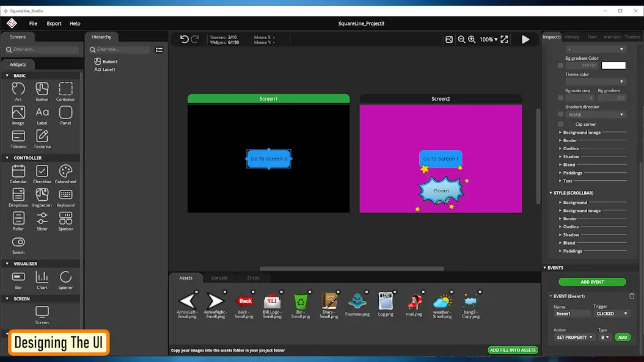Check the Gradient direction checkbox
The height and width of the screenshot is (362, 644).
point(561,115)
